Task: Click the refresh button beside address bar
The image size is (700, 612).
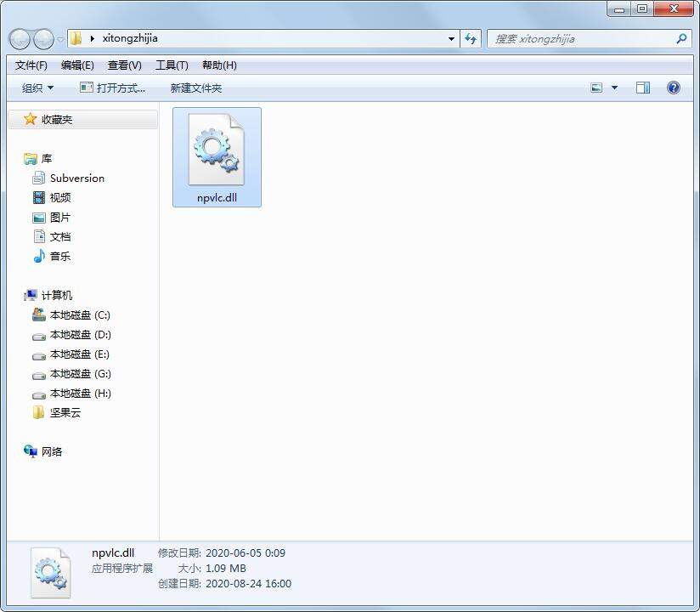Action: pos(471,38)
